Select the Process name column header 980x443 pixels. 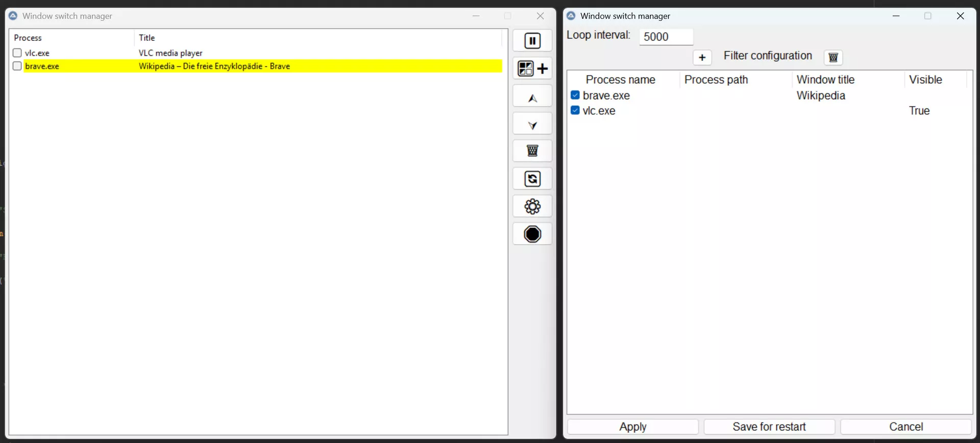pyautogui.click(x=620, y=80)
